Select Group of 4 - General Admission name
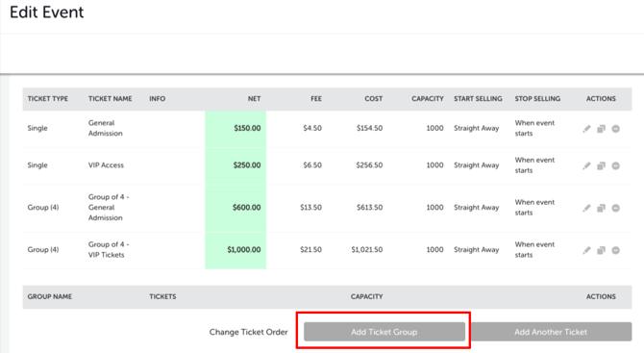Screen dimensions: 644x353 point(109,208)
